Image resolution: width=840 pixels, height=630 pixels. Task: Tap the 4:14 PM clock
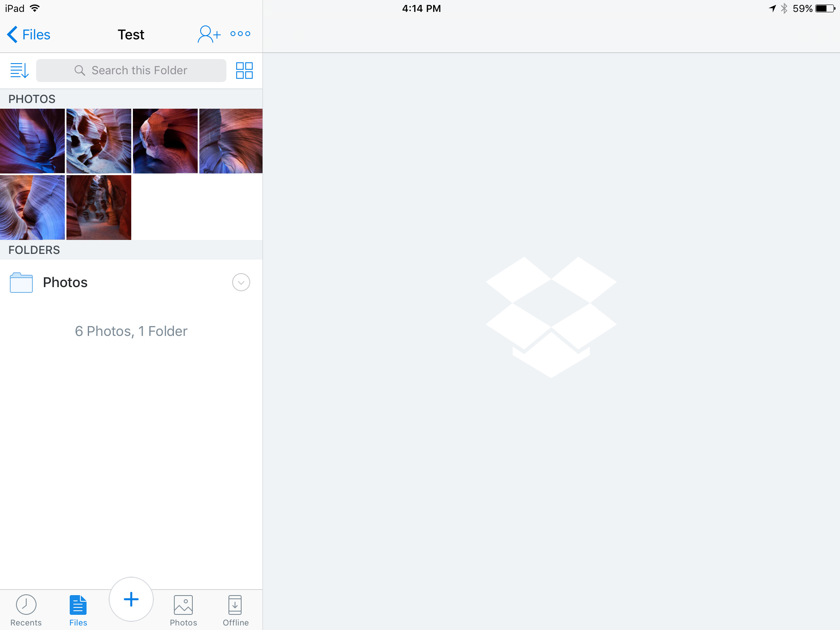[x=421, y=8]
